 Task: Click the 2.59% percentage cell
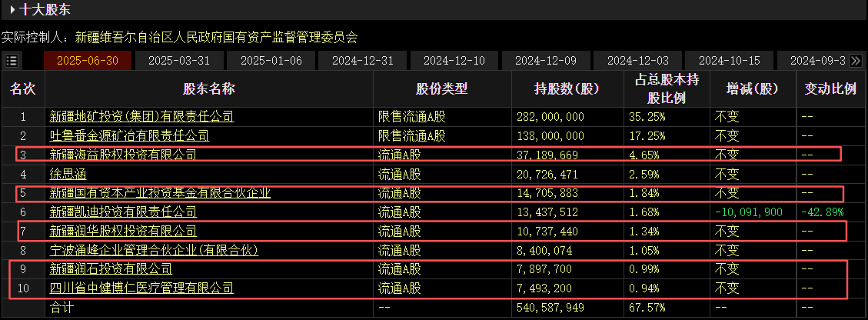pyautogui.click(x=644, y=175)
